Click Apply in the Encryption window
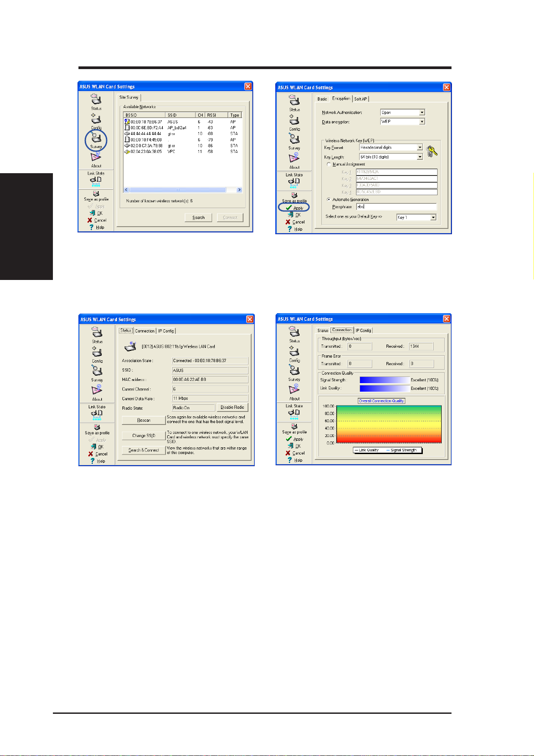The height and width of the screenshot is (756, 534). pos(294,208)
